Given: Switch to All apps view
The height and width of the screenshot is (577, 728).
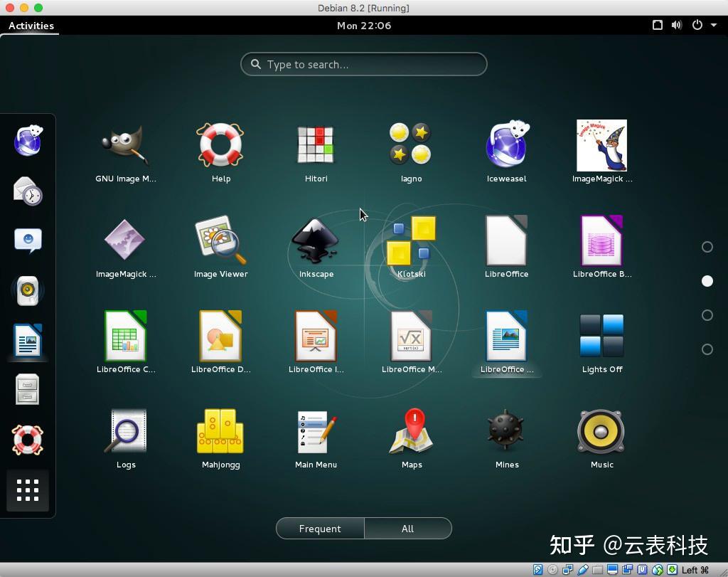Looking at the screenshot, I should click(407, 529).
